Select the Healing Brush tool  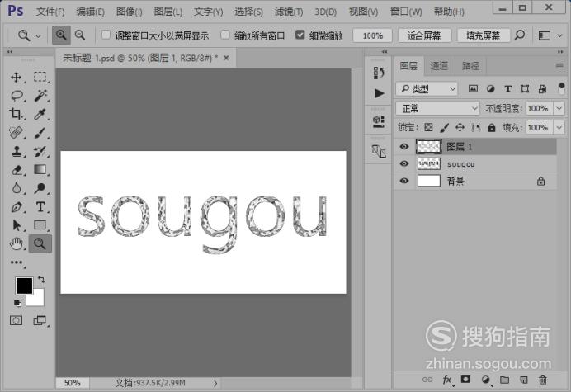[x=16, y=133]
